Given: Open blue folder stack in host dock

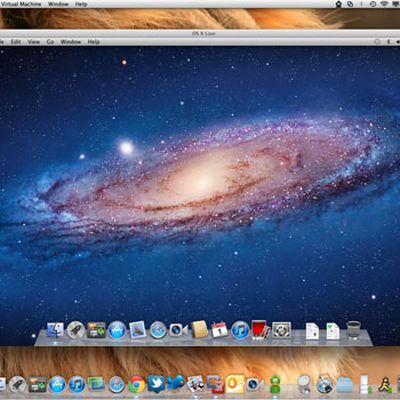Looking at the screenshot, I should 344,385.
